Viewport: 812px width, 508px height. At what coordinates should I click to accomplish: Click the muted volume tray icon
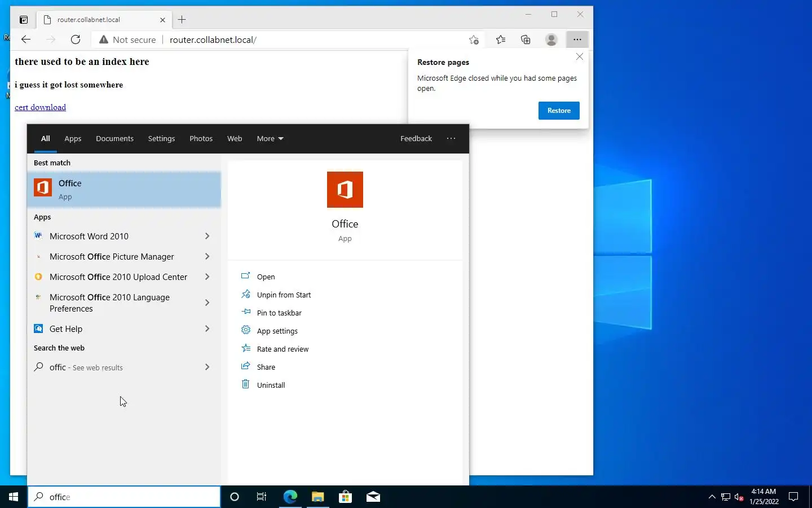pyautogui.click(x=739, y=497)
